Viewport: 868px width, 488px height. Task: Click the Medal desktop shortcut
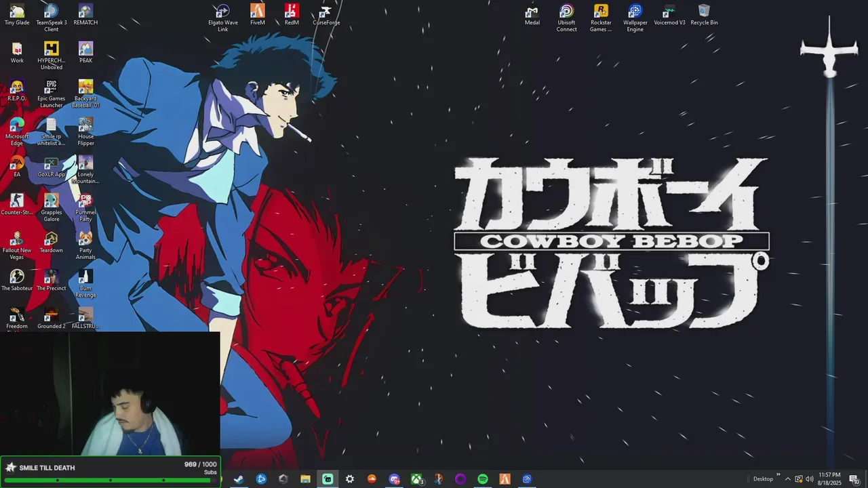pyautogui.click(x=532, y=15)
